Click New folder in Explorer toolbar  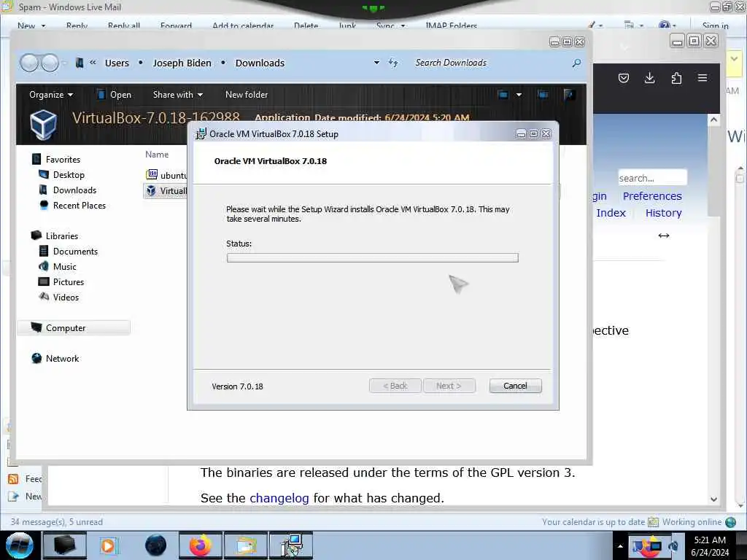[x=247, y=95]
